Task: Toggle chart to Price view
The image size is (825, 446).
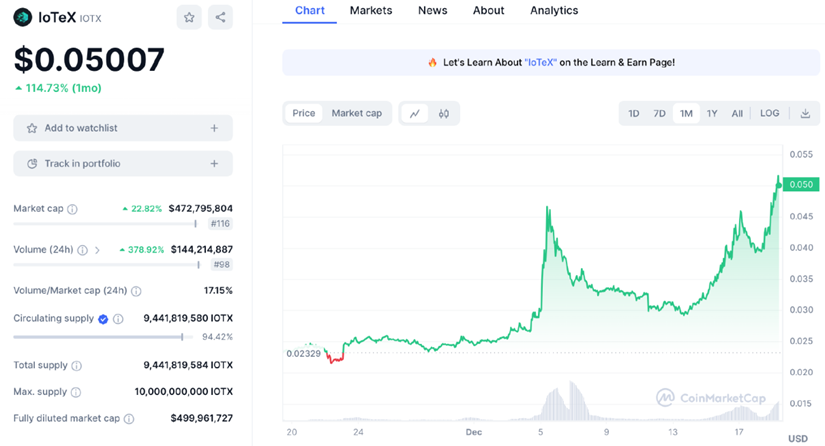Action: [304, 114]
